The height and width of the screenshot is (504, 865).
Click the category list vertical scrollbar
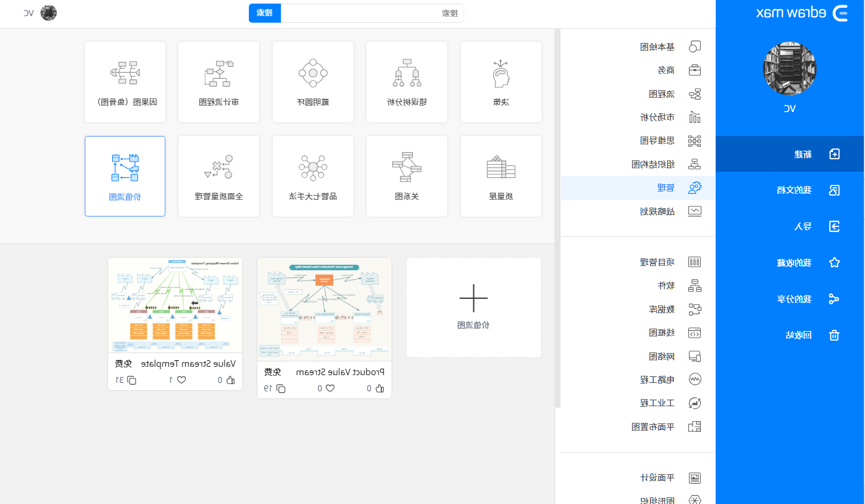558,218
